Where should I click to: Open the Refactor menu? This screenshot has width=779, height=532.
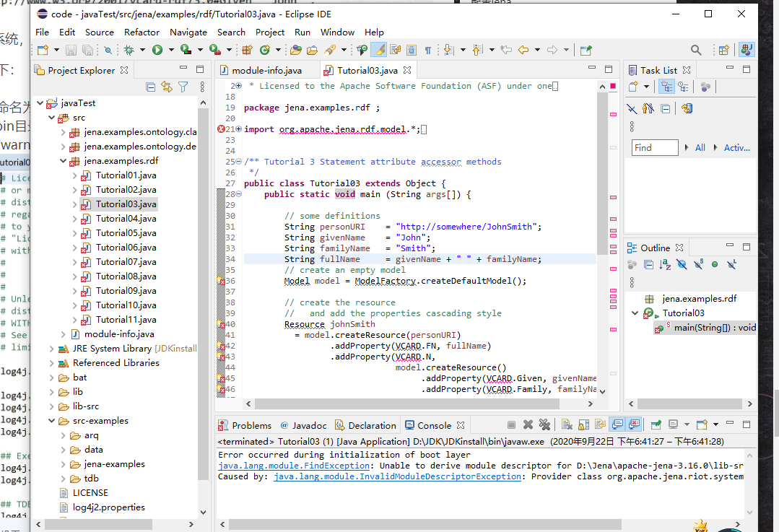(142, 32)
